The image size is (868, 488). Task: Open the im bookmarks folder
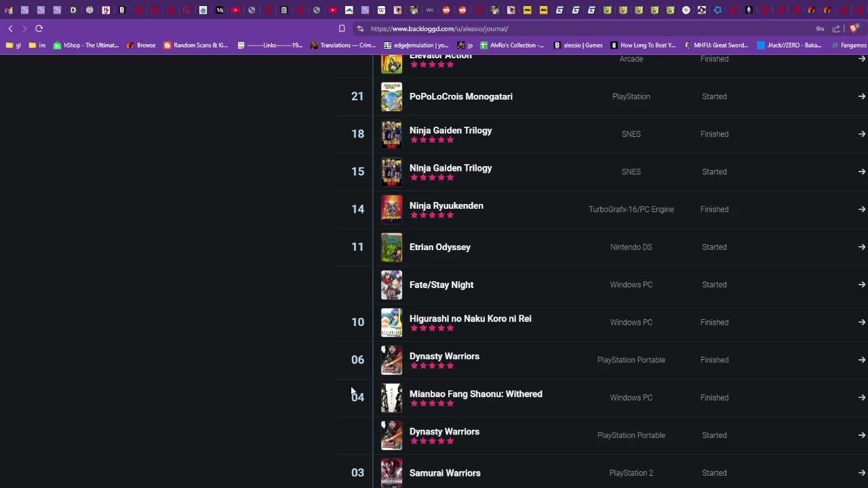coord(37,45)
